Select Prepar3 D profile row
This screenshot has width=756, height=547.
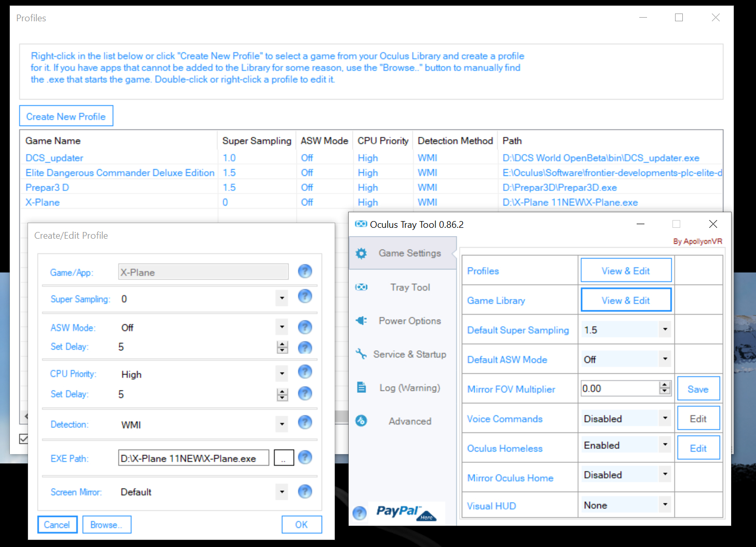(x=371, y=187)
